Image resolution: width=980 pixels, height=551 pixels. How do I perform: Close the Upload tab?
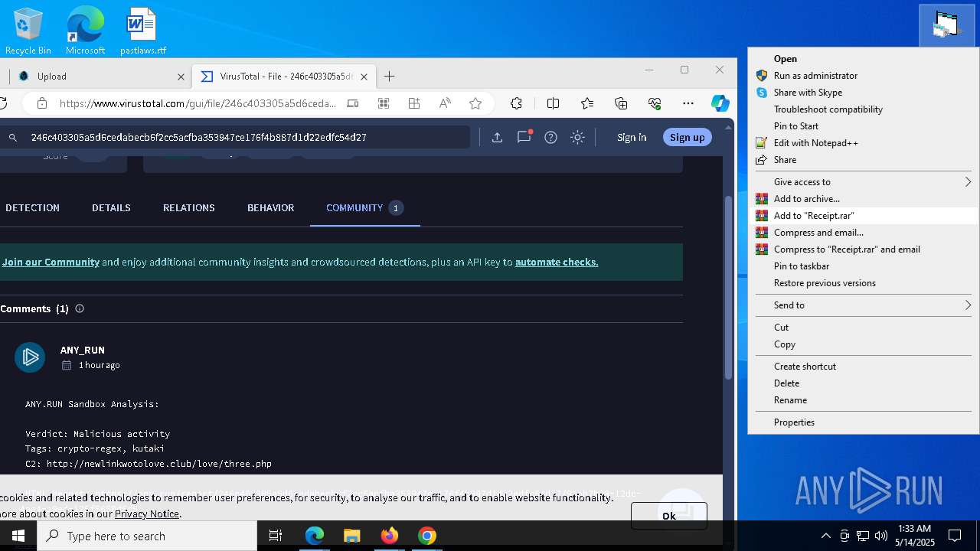coord(181,77)
